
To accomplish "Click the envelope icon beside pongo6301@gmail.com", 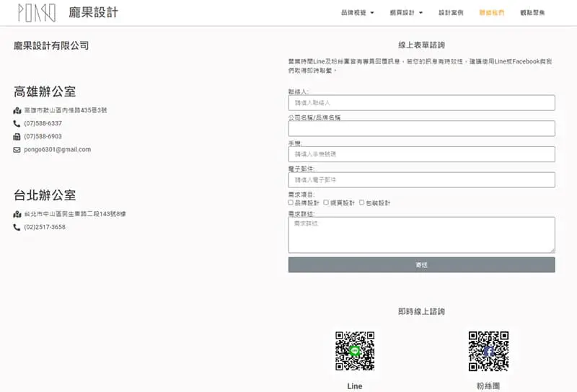I will (x=17, y=150).
